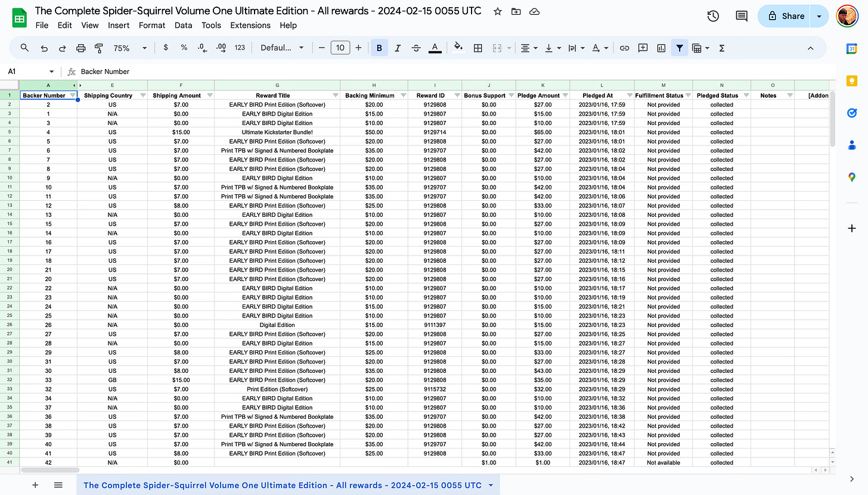Open Shipping Country column filter
This screenshot has width=868, height=495.
tap(143, 95)
